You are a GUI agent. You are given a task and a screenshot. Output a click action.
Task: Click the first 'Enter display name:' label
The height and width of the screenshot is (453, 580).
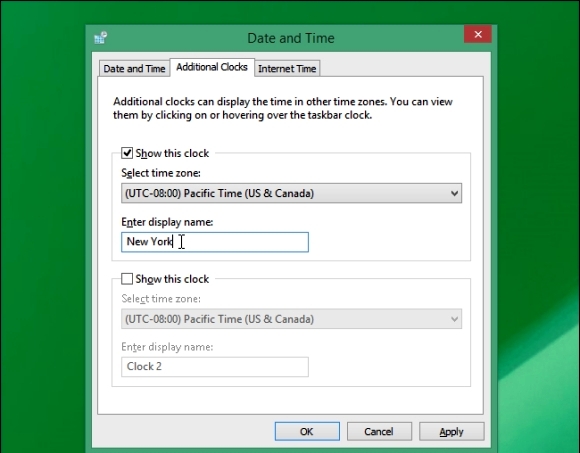point(167,222)
